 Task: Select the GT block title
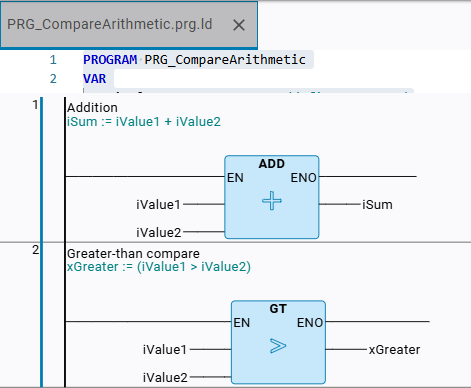point(278,309)
